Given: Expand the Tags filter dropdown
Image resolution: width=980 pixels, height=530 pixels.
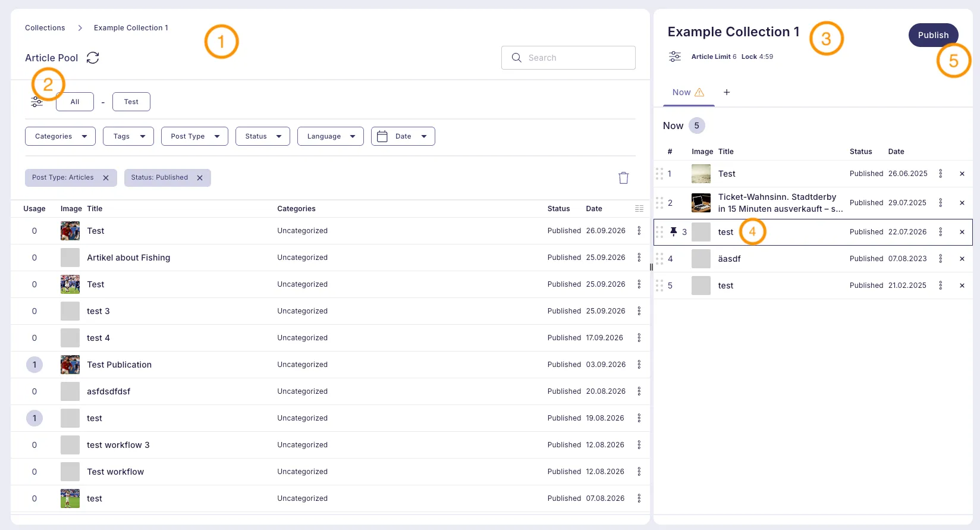Looking at the screenshot, I should pyautogui.click(x=128, y=136).
